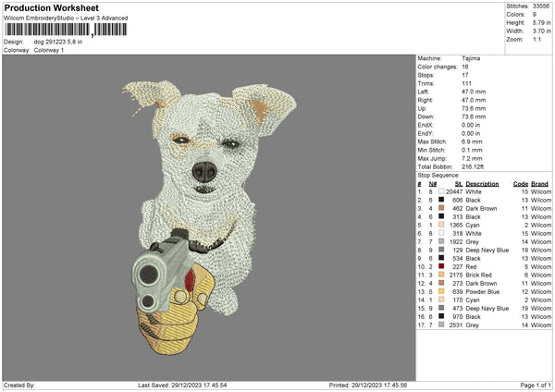Click the dog embroidery design preview

click(x=209, y=217)
